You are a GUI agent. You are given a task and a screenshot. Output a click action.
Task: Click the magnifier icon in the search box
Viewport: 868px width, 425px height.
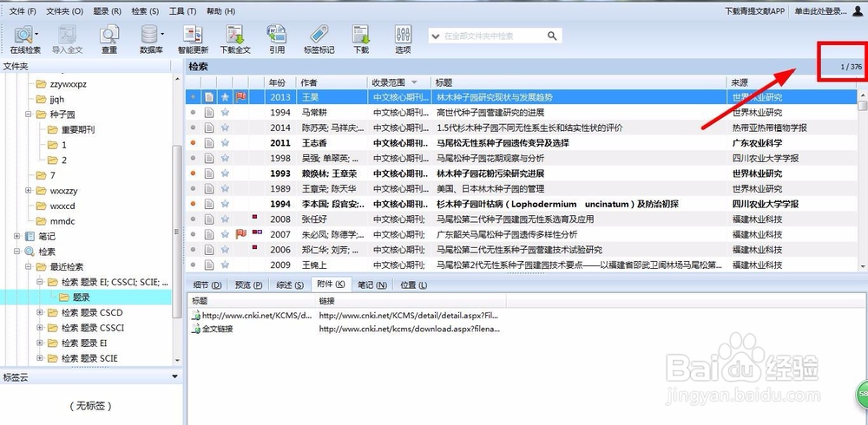point(552,36)
